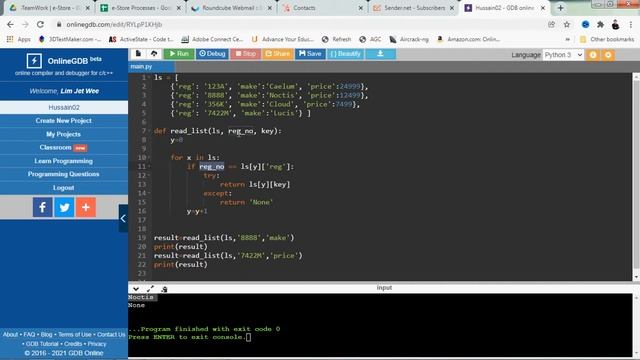
Task: Collapse console with the down chevron icon
Action: coord(136,289)
